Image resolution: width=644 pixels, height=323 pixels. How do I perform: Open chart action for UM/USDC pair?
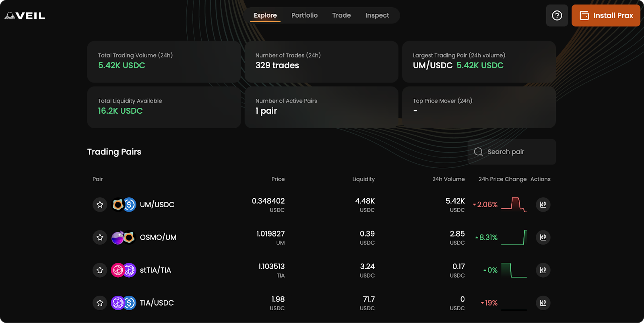click(543, 205)
